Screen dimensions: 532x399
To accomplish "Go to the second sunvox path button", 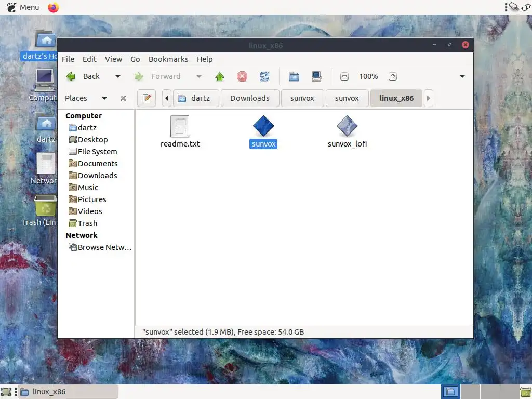I will pos(347,98).
